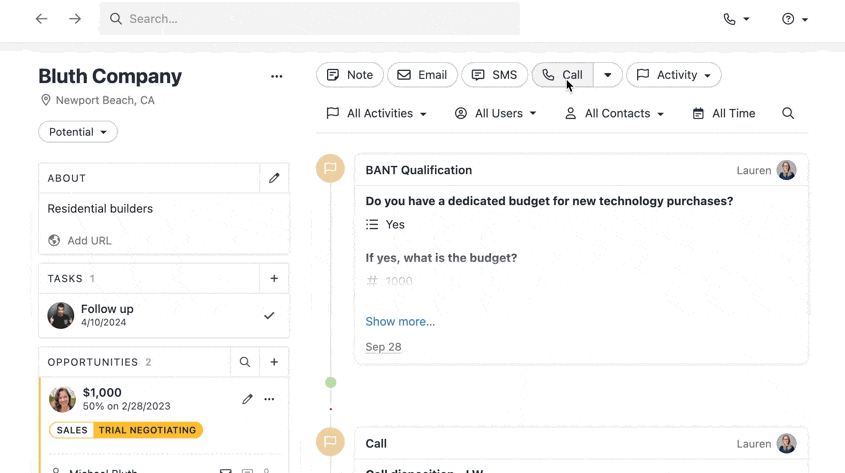Click the Sales pipeline label
The image size is (845, 473).
point(72,430)
